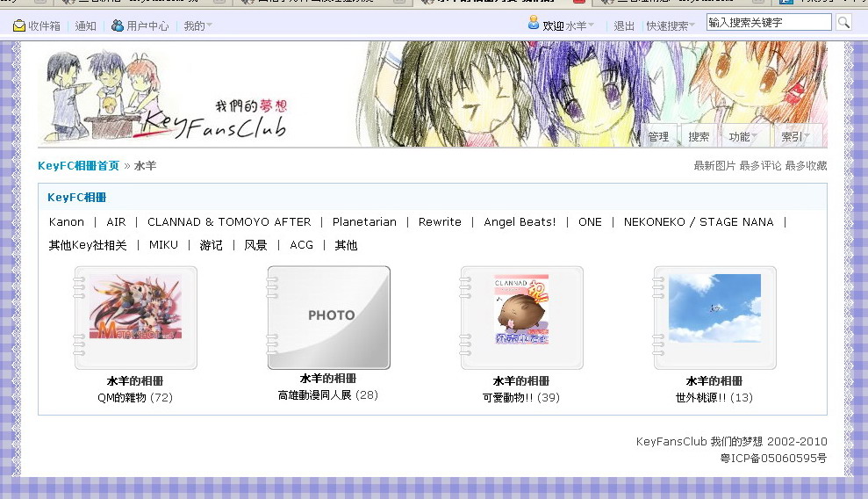
Task: Click the user avatar icon beside 欢迎
Action: [x=533, y=23]
